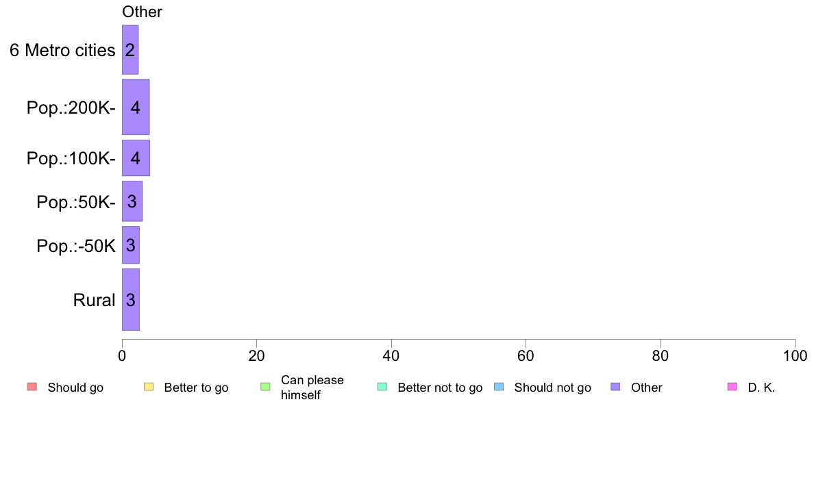The width and height of the screenshot is (814, 504).
Task: Select the blue Should not go swatch
Action: 499,387
